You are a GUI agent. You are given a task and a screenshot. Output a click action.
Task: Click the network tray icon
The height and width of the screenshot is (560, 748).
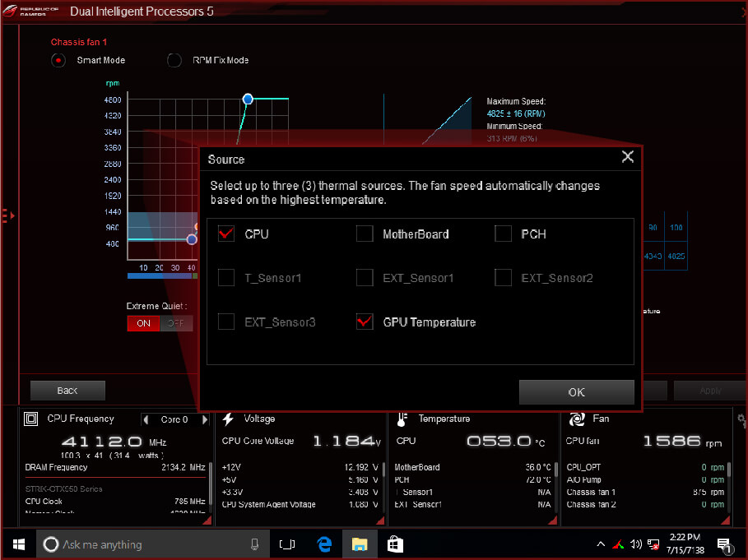[653, 544]
